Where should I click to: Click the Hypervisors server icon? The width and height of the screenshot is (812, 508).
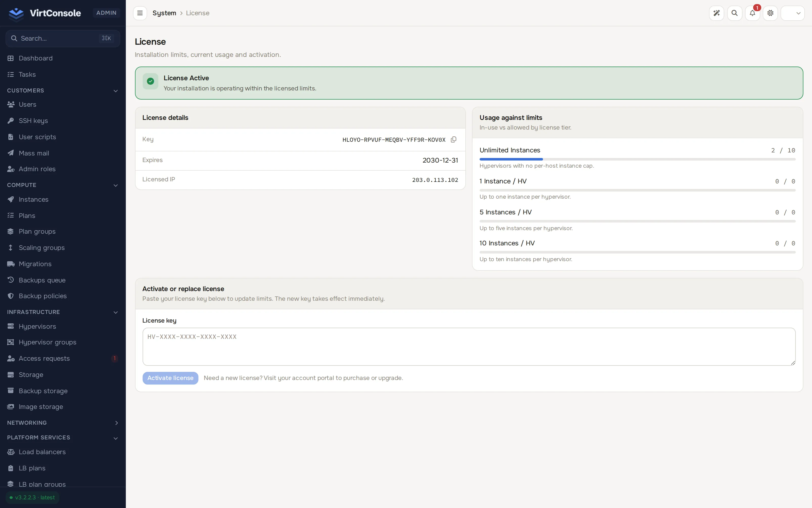pos(11,326)
